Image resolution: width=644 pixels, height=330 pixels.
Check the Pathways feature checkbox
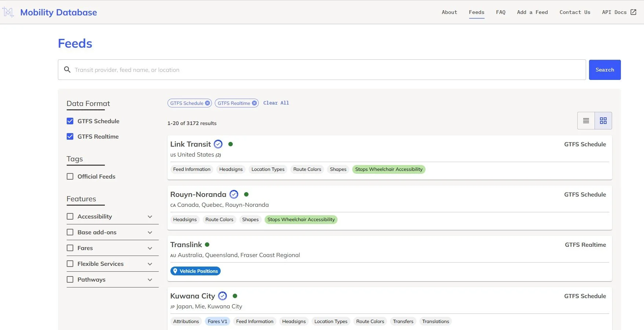point(70,279)
